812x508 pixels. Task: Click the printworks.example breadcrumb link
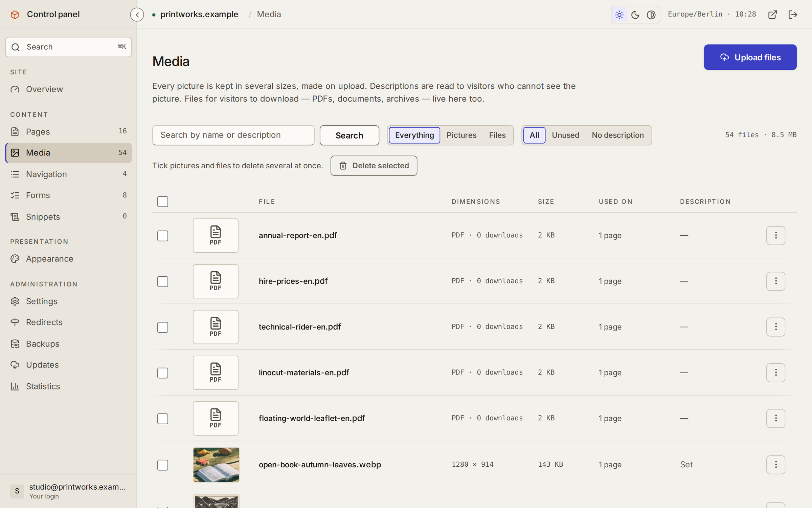point(199,15)
